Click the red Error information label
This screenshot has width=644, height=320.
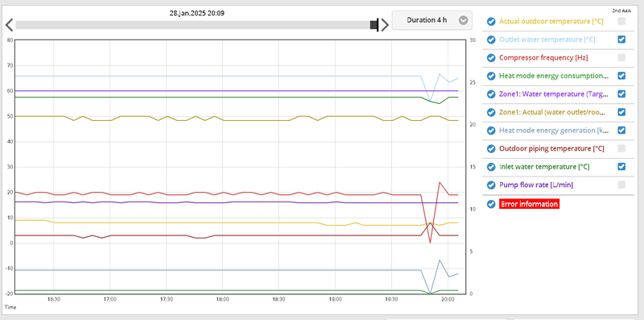pyautogui.click(x=529, y=204)
